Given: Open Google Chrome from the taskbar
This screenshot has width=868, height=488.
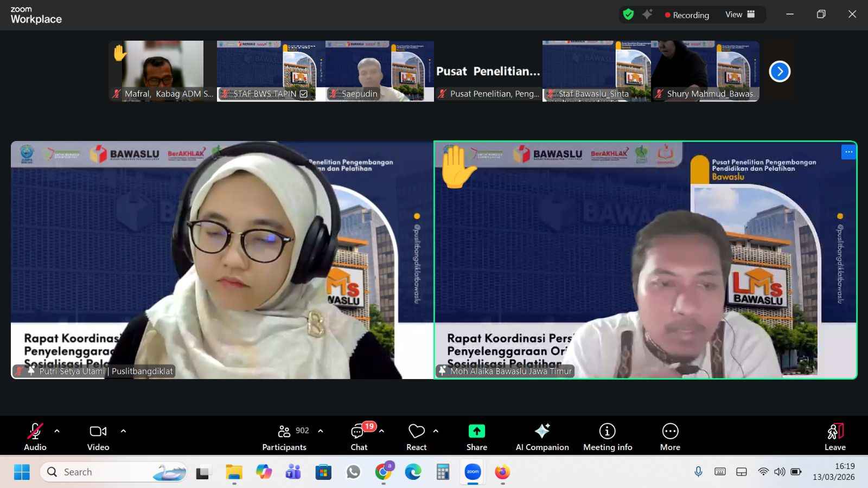Looking at the screenshot, I should click(x=384, y=472).
